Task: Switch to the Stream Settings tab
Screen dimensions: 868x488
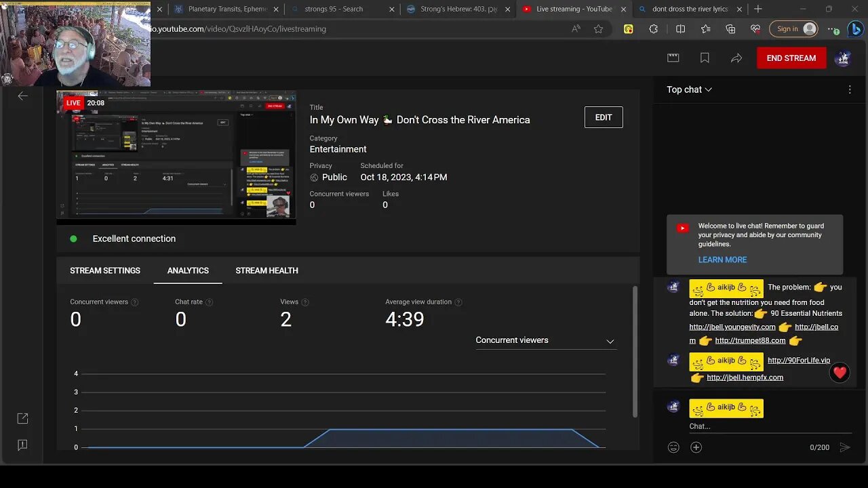Action: pyautogui.click(x=105, y=270)
